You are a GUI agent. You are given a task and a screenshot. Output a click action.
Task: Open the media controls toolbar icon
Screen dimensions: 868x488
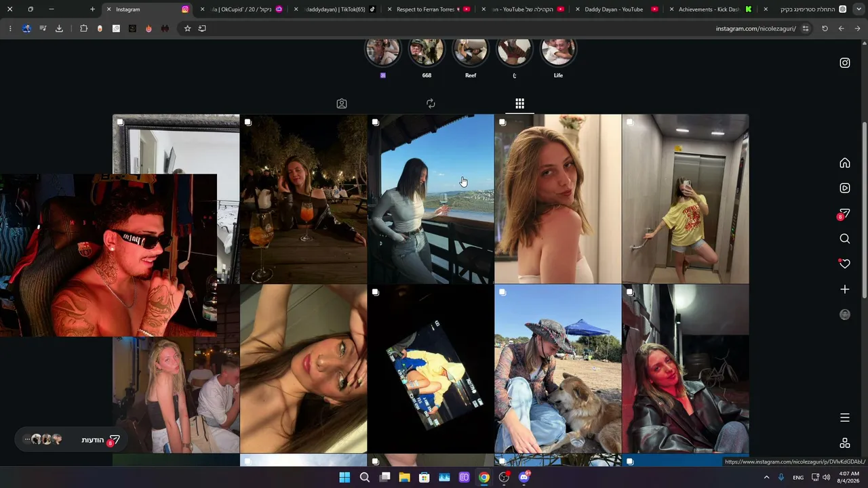[x=43, y=28]
